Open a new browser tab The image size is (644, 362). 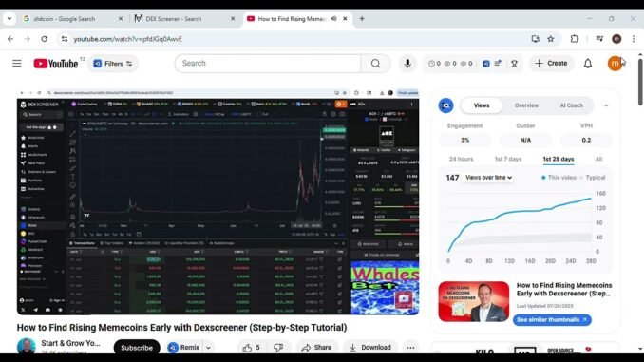point(362,19)
